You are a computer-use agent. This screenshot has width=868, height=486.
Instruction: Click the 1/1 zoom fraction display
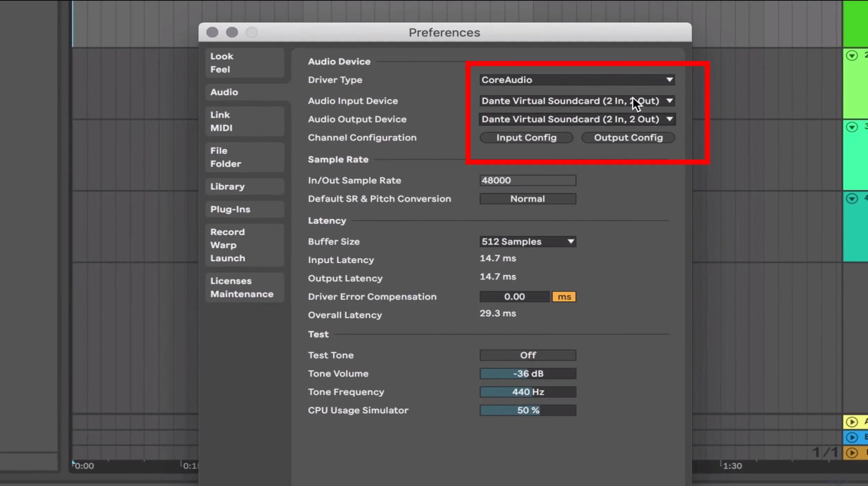825,452
